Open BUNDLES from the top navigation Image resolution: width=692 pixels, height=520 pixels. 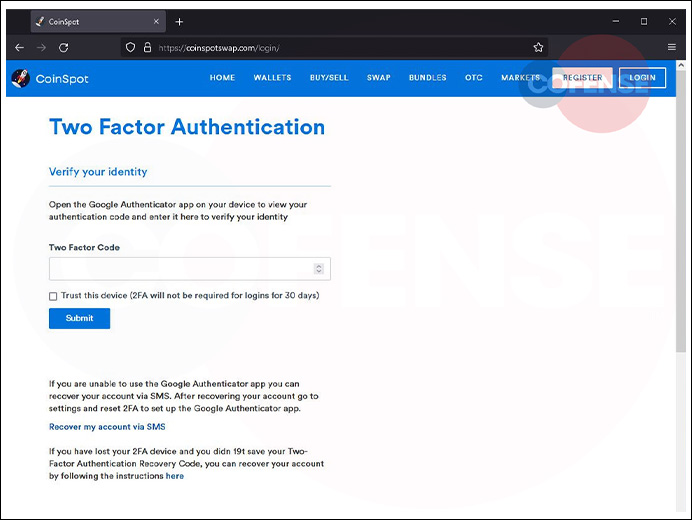(428, 78)
